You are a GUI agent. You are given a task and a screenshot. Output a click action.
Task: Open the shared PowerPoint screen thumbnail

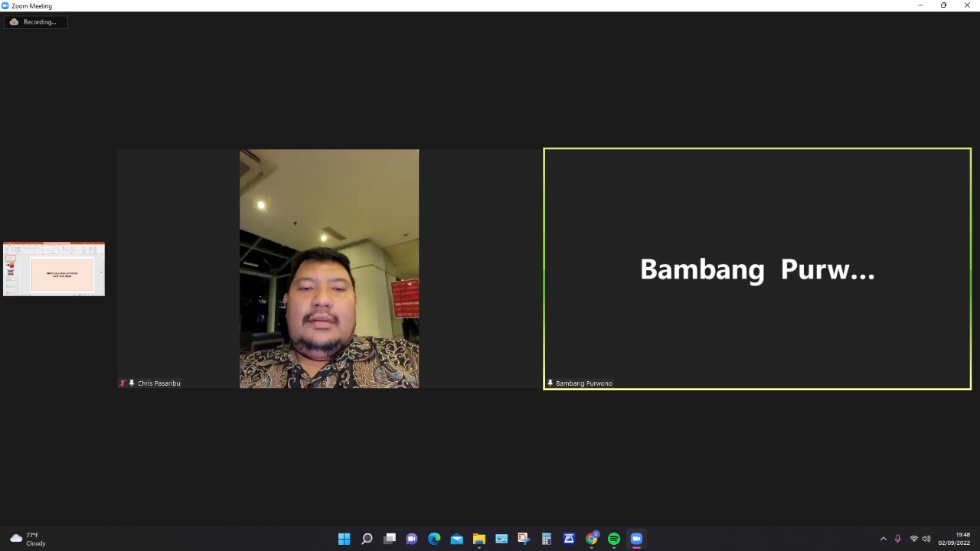(x=54, y=269)
